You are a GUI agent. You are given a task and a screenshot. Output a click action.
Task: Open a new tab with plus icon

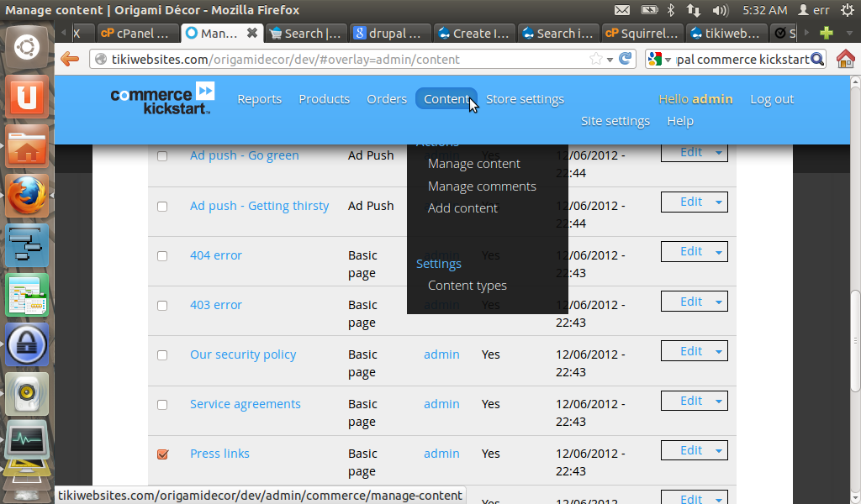[827, 34]
